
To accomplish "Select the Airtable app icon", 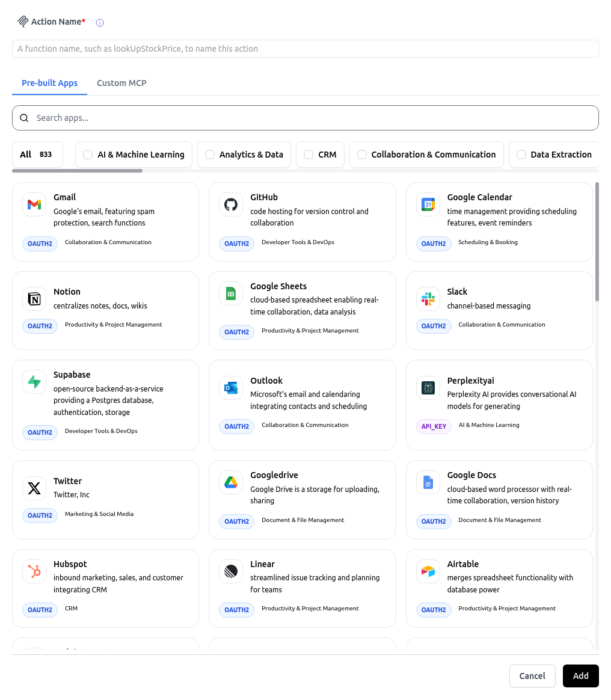I will pos(428,571).
